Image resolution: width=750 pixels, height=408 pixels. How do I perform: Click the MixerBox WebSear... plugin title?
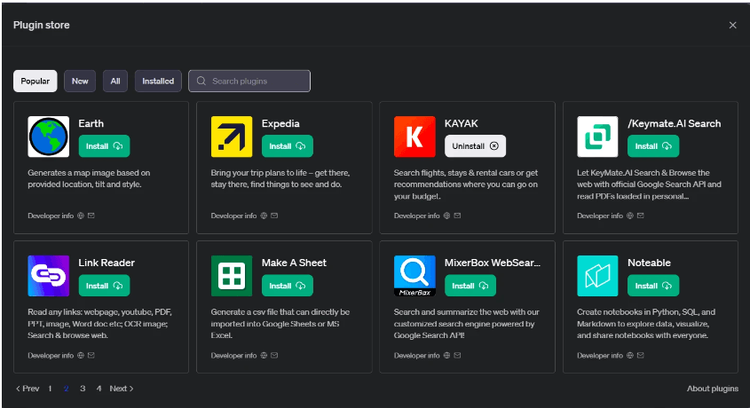pyautogui.click(x=492, y=263)
